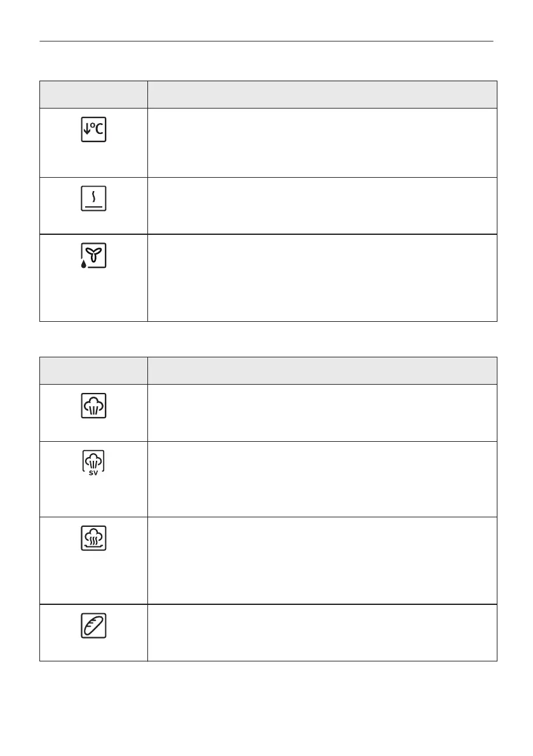This screenshot has height=756, width=533.
Task: Select the full steam cloud icon
Action: (93, 406)
